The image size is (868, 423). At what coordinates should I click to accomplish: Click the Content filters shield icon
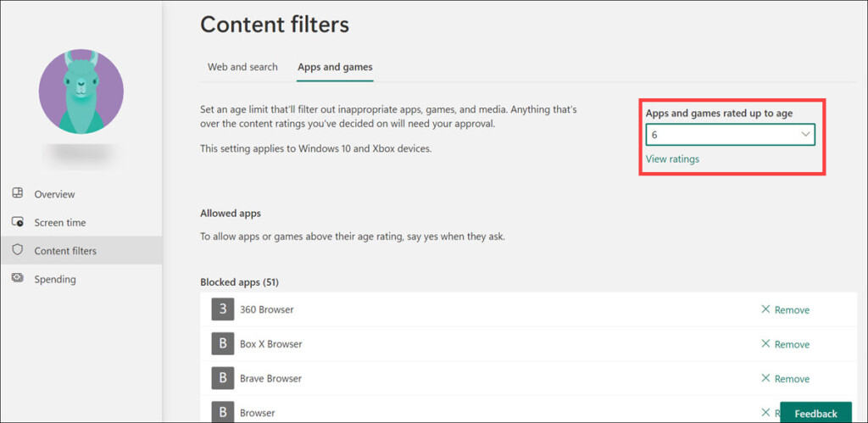17,251
